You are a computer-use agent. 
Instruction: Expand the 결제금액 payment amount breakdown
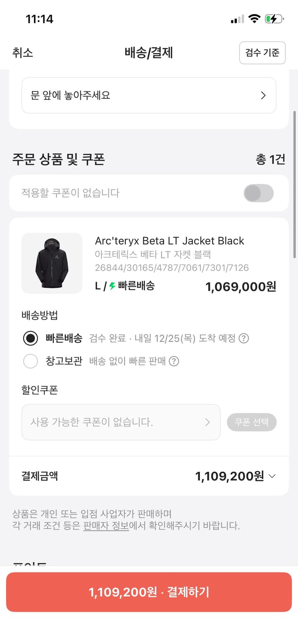point(271,476)
